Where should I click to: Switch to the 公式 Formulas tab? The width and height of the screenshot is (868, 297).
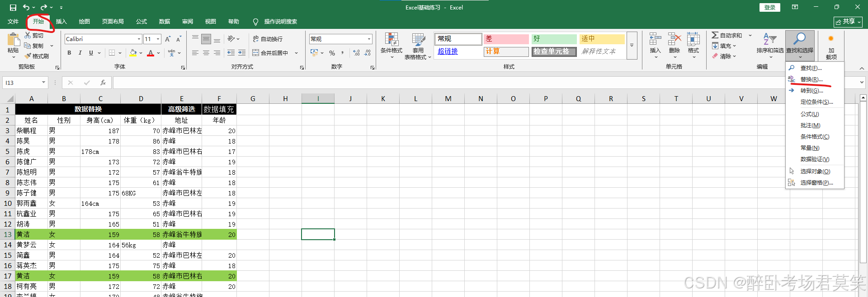point(142,21)
